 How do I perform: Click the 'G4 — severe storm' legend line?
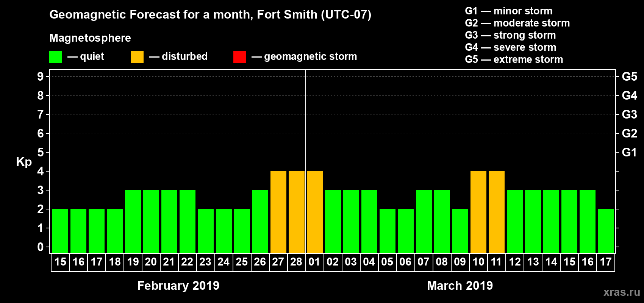click(x=511, y=47)
